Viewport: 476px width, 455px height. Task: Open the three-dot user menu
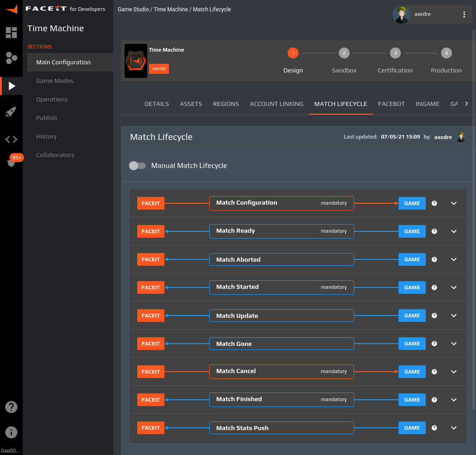click(x=464, y=14)
